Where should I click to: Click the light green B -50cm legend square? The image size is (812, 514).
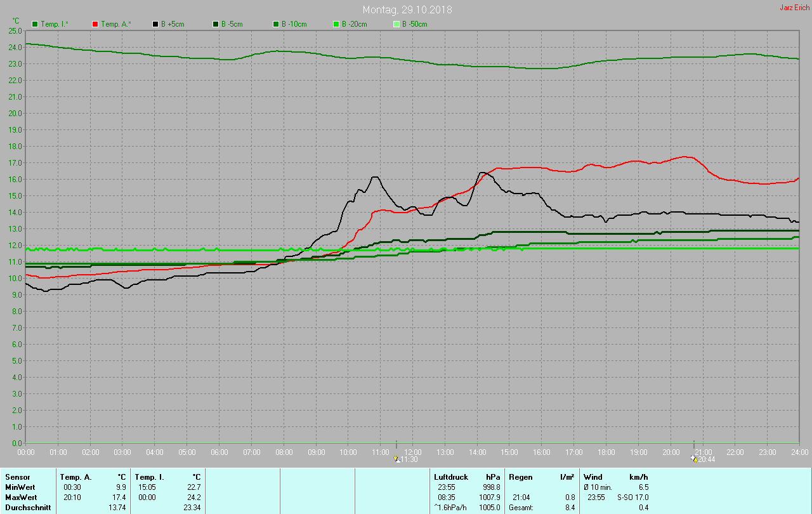point(396,24)
